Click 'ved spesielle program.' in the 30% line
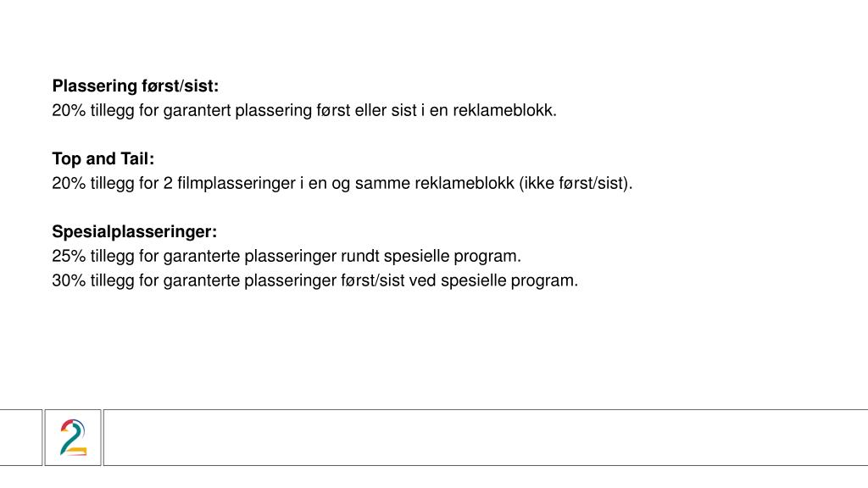The height and width of the screenshot is (488, 868). tap(493, 281)
